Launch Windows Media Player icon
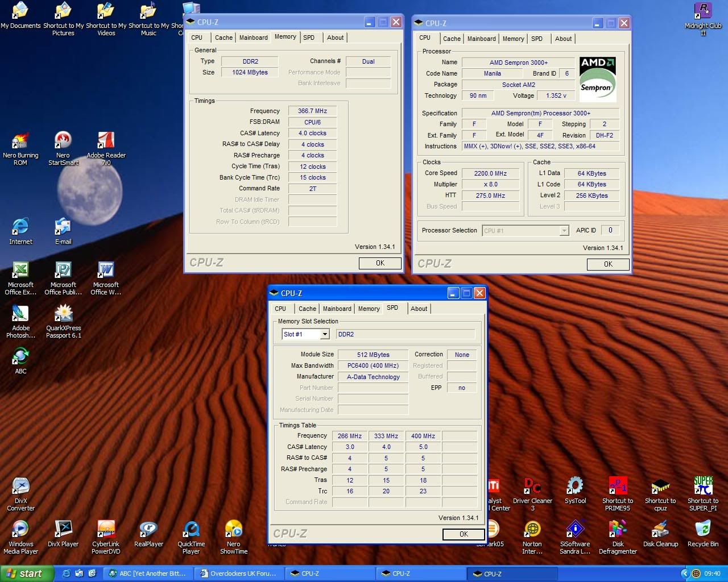The width and height of the screenshot is (728, 582). tap(20, 538)
